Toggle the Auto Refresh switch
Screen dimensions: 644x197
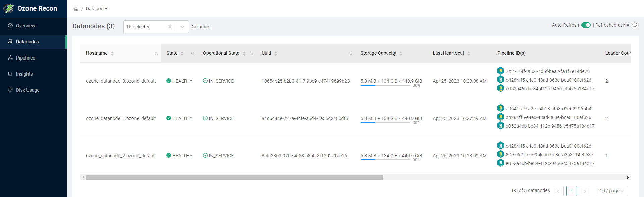(586, 25)
